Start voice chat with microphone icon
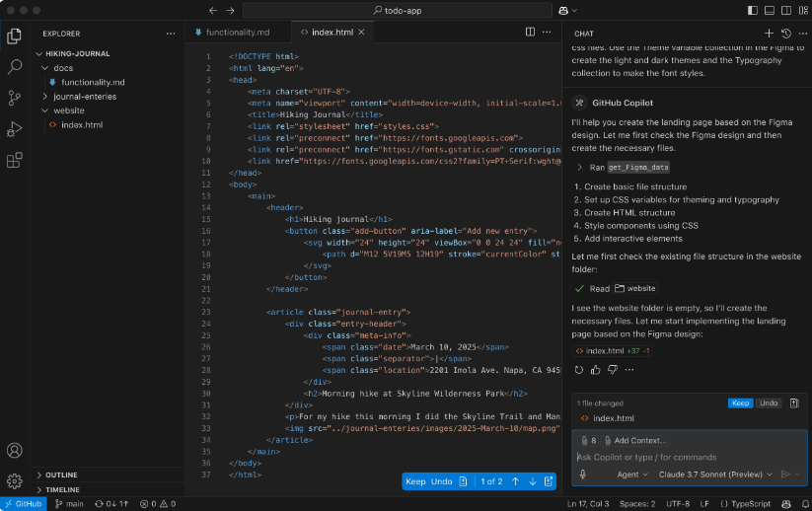The height and width of the screenshot is (511, 812). tap(582, 474)
